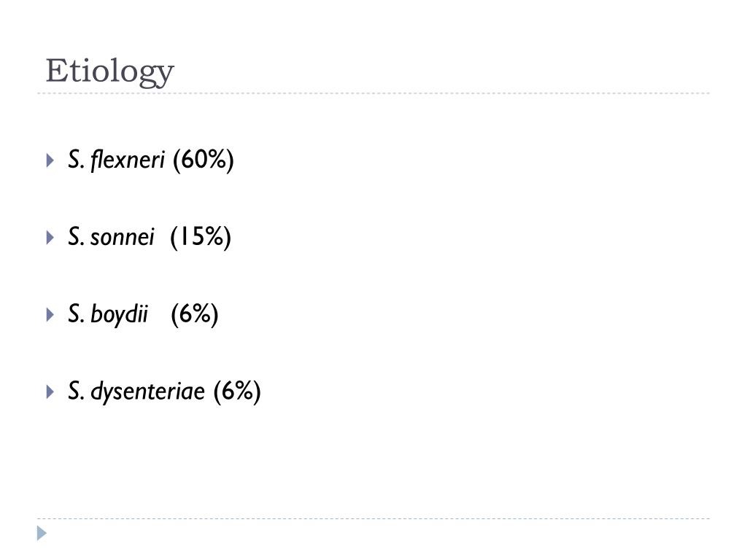Click the bullet arrow beside S. flexneri
The width and height of the screenshot is (747, 560).
coord(50,160)
